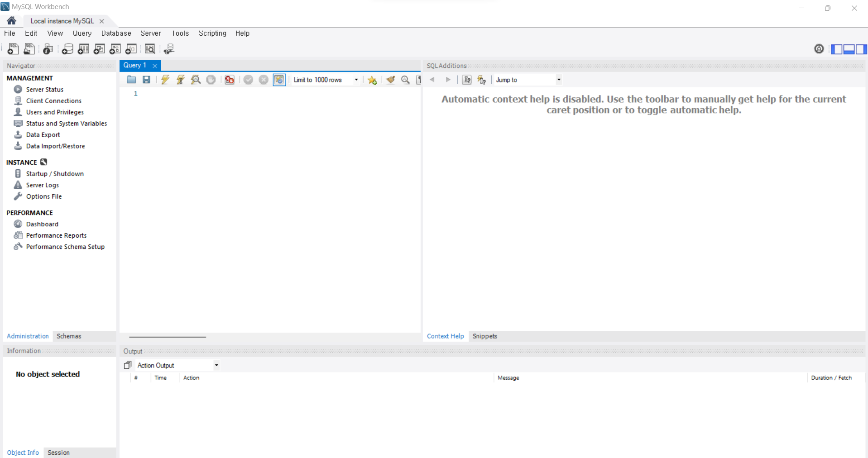Show the find panel magnifier icon
The height and width of the screenshot is (458, 868).
coord(406,80)
